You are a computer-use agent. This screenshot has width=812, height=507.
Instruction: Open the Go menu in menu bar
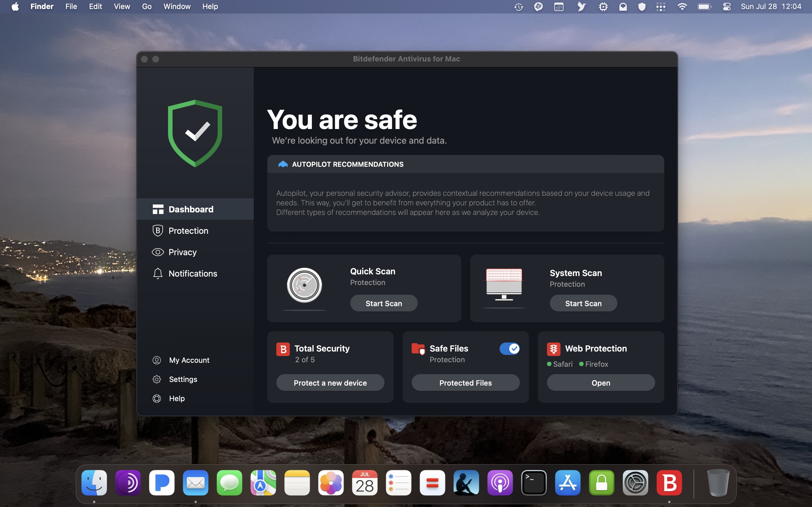tap(147, 7)
